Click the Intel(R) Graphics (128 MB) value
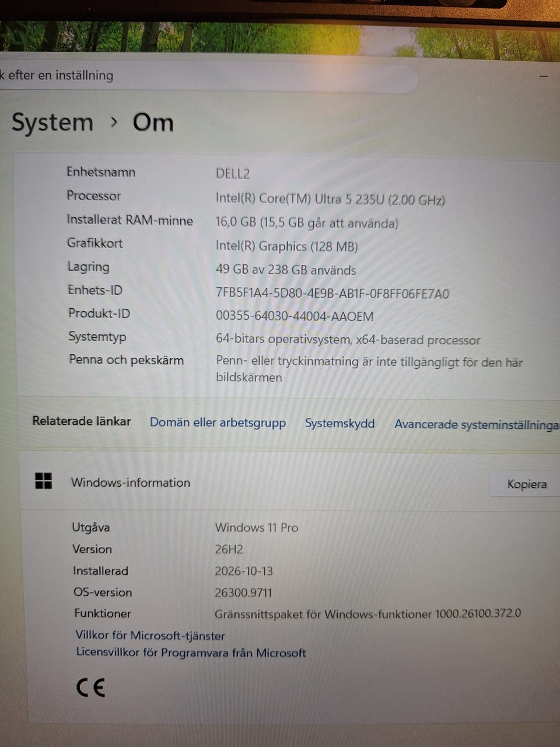This screenshot has width=560, height=747. point(287,246)
